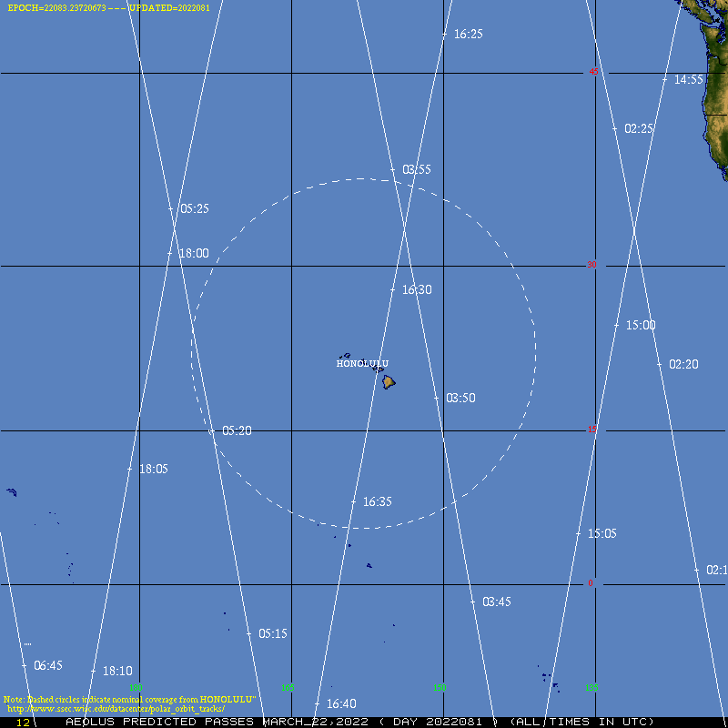Select the 05:25 orbit time label

(194, 208)
